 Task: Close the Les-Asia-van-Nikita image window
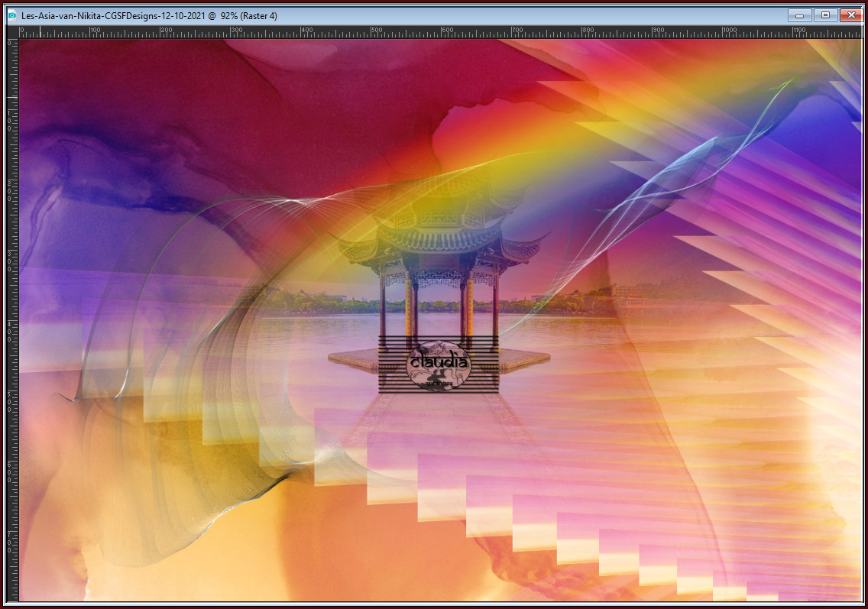tap(851, 15)
